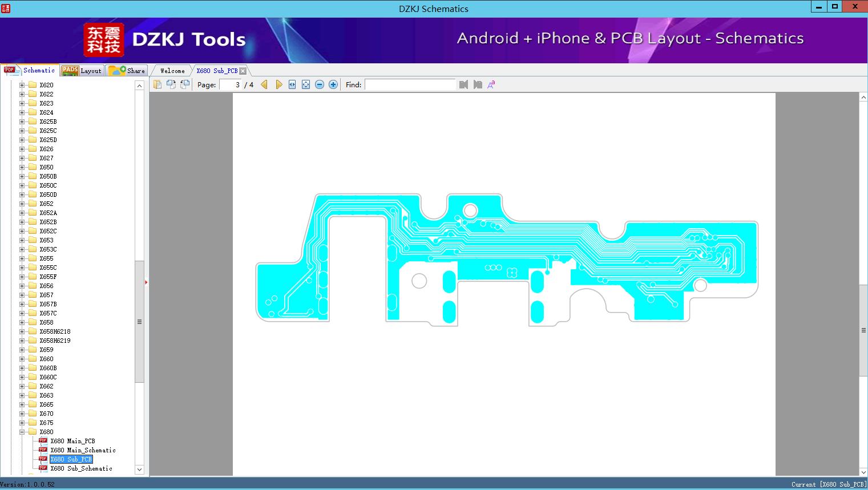Click the document view scrollbar thumb

863,330
